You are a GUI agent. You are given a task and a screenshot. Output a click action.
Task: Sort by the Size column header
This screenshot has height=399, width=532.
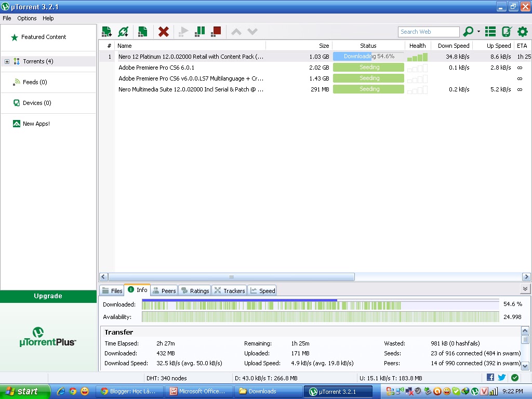[x=299, y=46]
